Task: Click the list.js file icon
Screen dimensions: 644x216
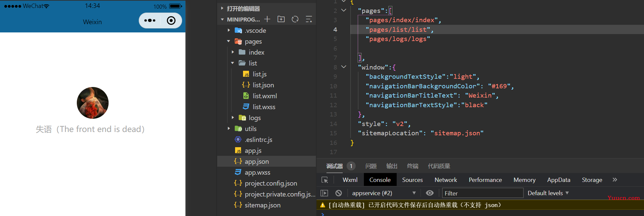Action: (246, 74)
